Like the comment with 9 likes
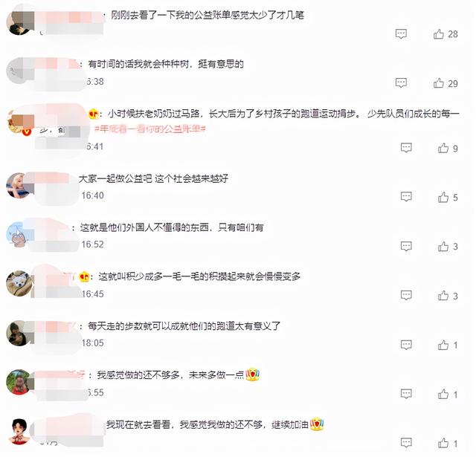The image size is (476, 457). [x=443, y=148]
